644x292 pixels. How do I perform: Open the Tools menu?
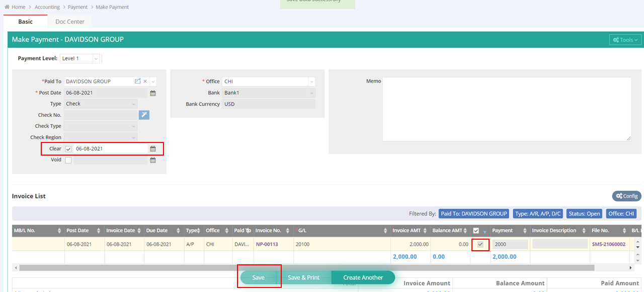tap(625, 40)
